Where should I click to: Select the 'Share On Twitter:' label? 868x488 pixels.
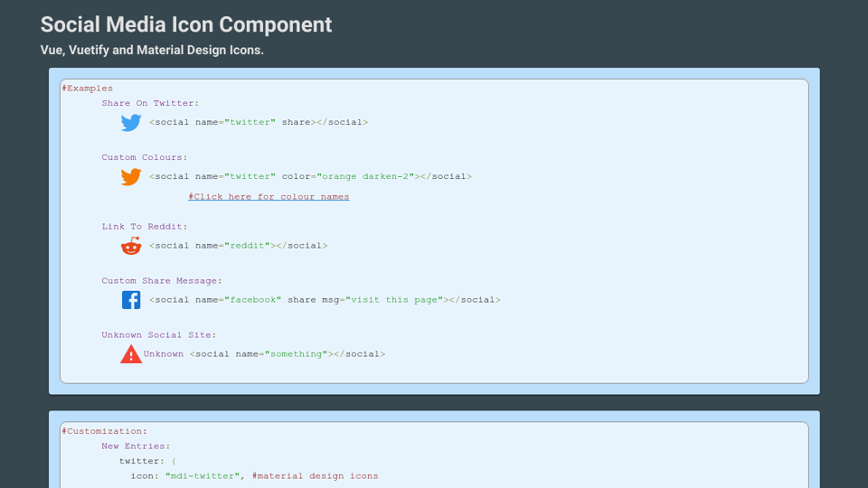point(150,103)
